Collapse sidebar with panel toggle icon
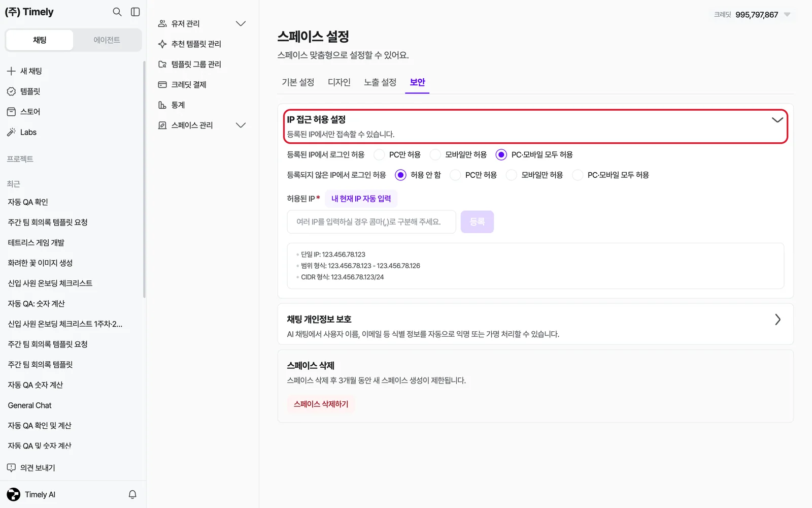 click(x=136, y=12)
